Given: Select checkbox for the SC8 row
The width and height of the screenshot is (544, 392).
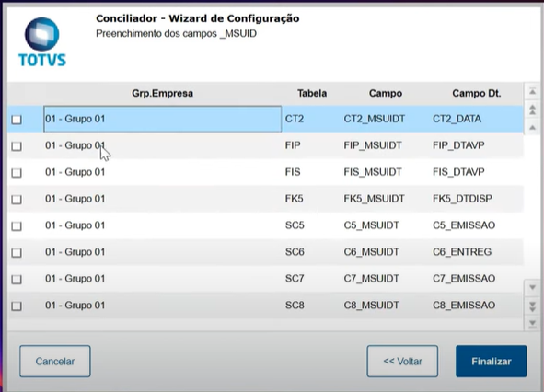Looking at the screenshot, I should tap(17, 306).
